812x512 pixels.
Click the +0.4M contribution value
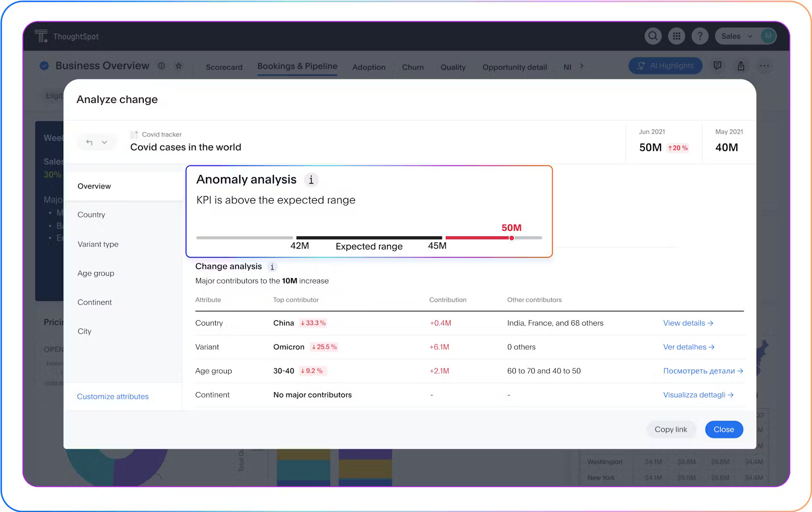[440, 323]
